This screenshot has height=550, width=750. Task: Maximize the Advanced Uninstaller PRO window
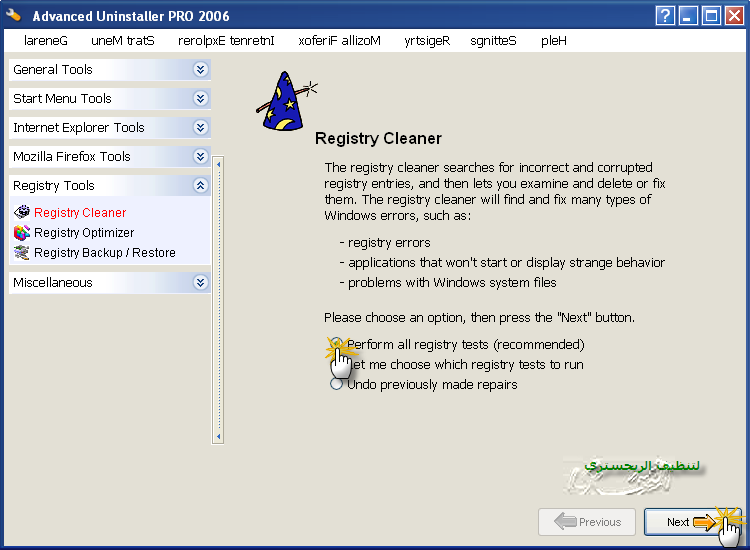pos(711,16)
